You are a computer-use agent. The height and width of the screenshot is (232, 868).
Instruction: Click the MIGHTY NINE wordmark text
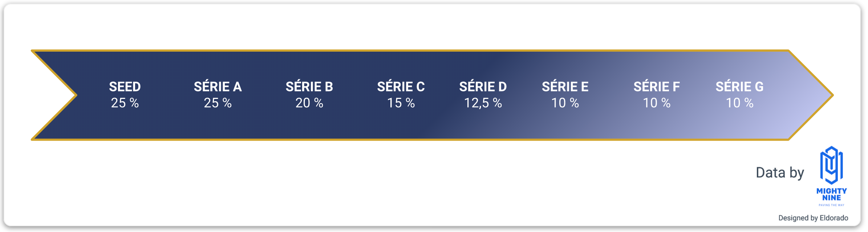[x=832, y=194]
